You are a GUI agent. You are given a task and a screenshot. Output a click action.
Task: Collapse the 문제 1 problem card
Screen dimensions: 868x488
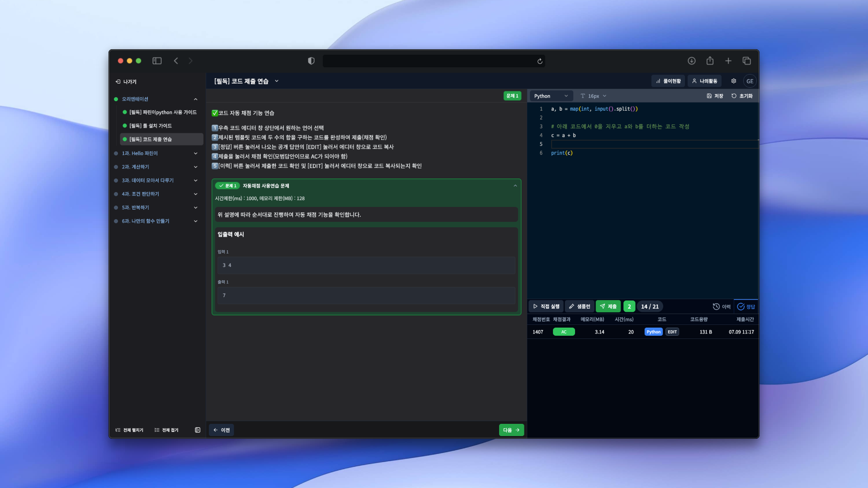point(515,186)
